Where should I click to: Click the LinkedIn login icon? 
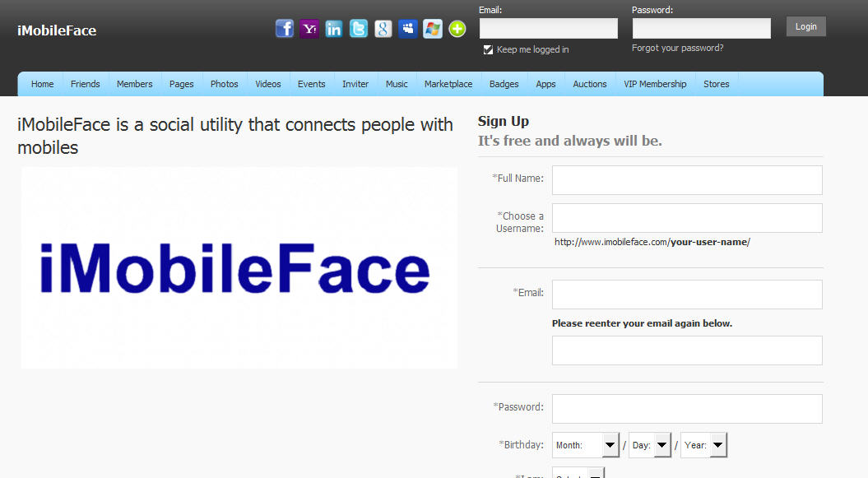[x=334, y=28]
